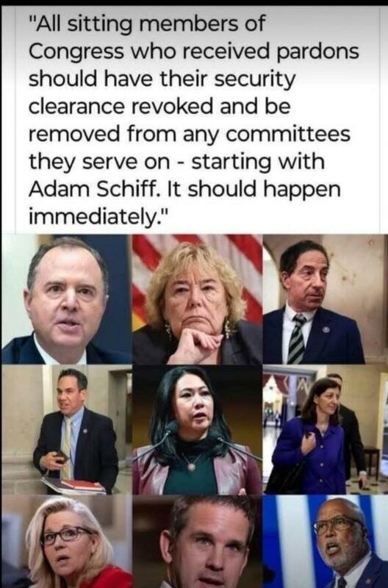
Task: Select photo of woman before American flag
Action: click(197, 299)
